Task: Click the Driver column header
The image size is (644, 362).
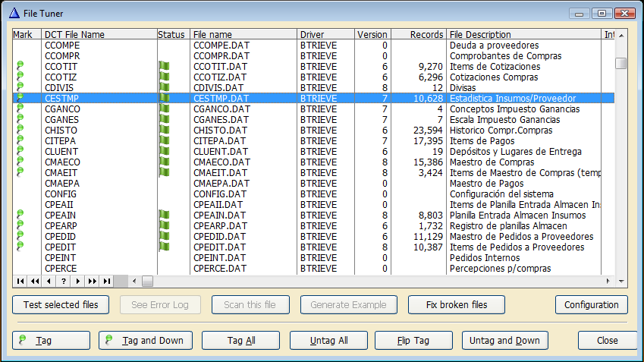Action: tap(325, 34)
